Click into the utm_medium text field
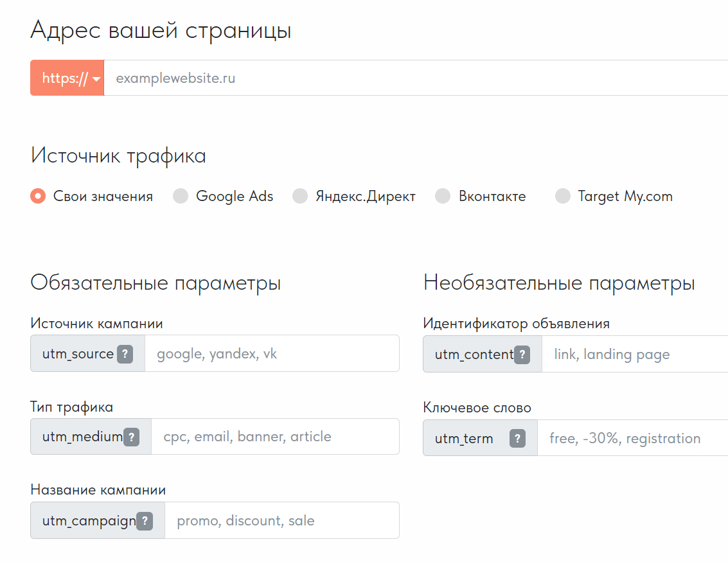Image resolution: width=728 pixels, height=562 pixels. point(274,437)
